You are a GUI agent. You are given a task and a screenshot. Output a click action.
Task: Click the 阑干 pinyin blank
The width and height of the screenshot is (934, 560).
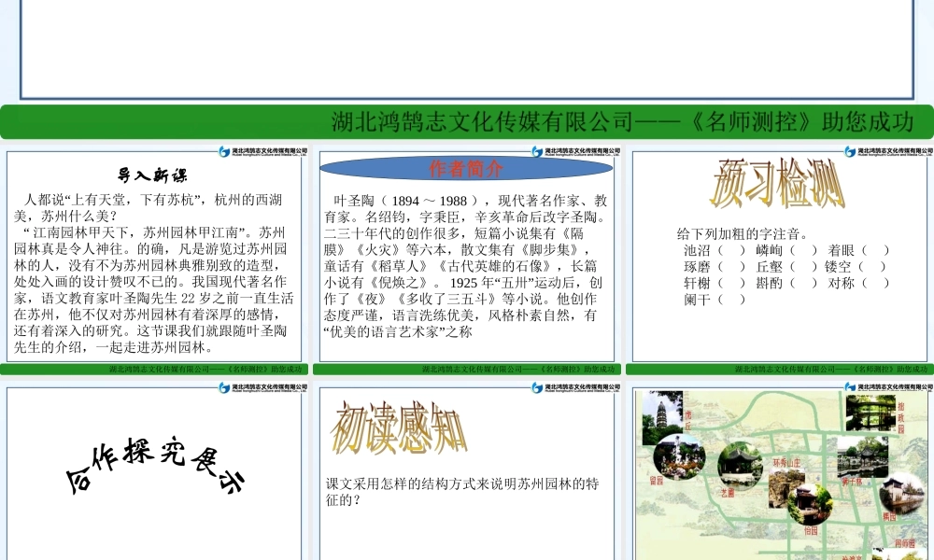point(731,300)
